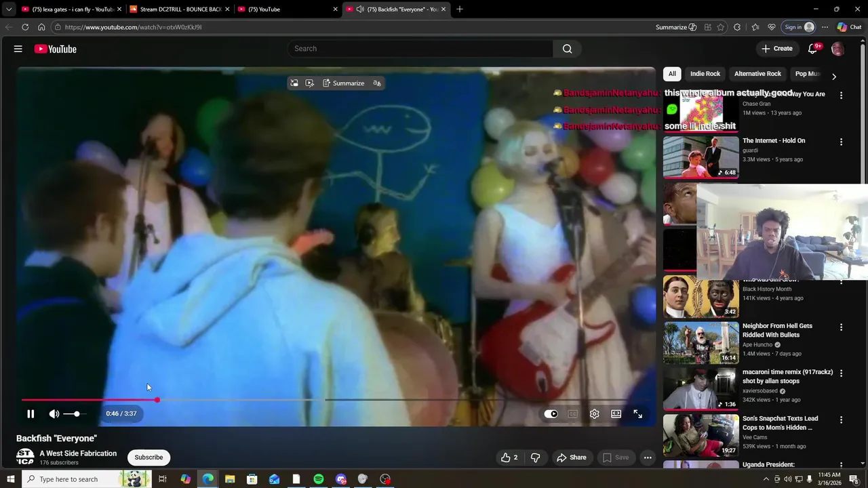Image resolution: width=868 pixels, height=488 pixels.
Task: Click the YouTube search magnifier button
Action: pyautogui.click(x=567, y=49)
